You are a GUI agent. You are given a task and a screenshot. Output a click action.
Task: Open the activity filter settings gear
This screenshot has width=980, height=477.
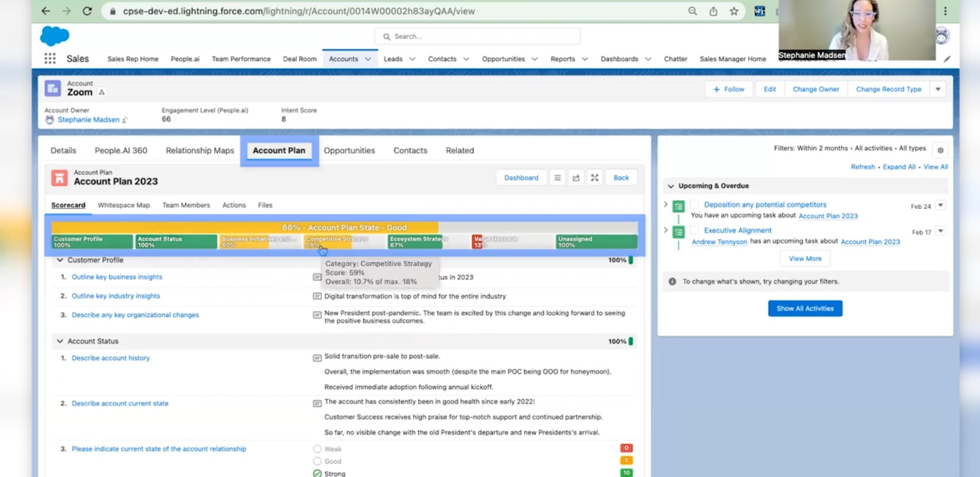coord(940,150)
